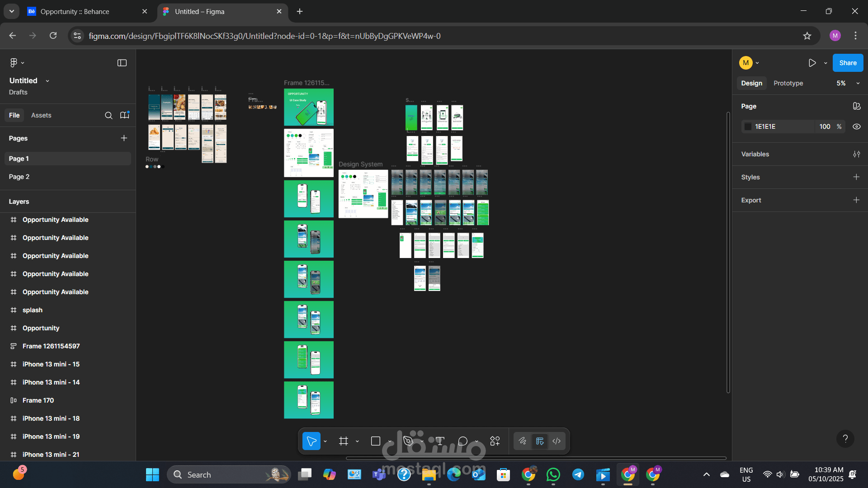The width and height of the screenshot is (868, 488).
Task: Open the Assets tab
Action: click(x=41, y=115)
